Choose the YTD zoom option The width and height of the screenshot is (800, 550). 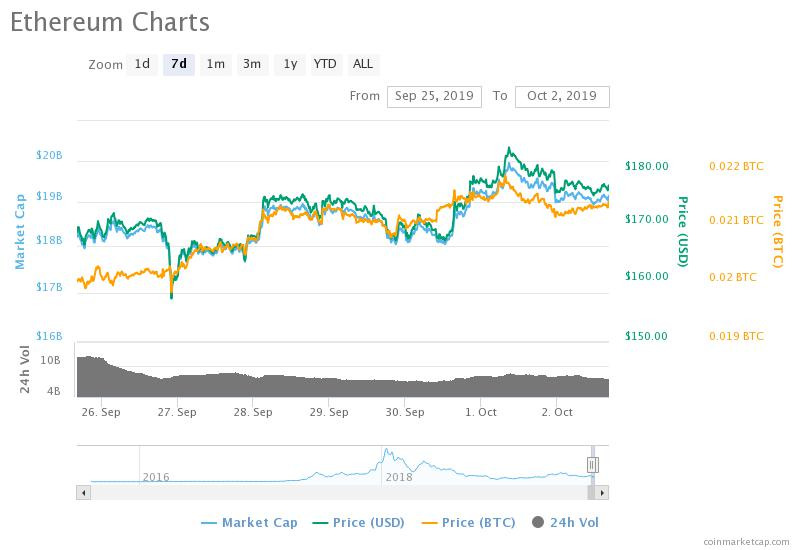[325, 64]
